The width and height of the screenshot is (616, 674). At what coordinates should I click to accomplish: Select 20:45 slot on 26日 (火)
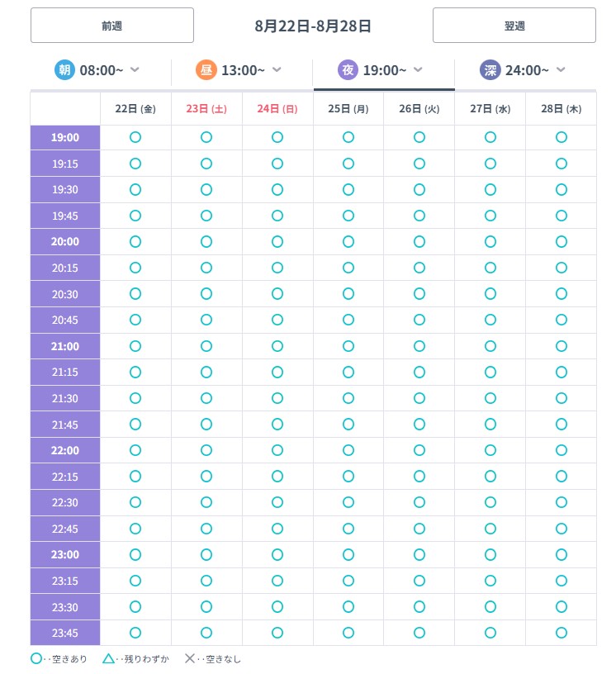[419, 320]
